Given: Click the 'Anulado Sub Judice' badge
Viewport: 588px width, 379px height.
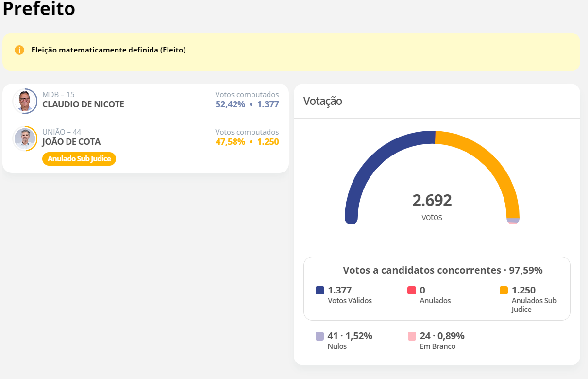Looking at the screenshot, I should (x=79, y=159).
